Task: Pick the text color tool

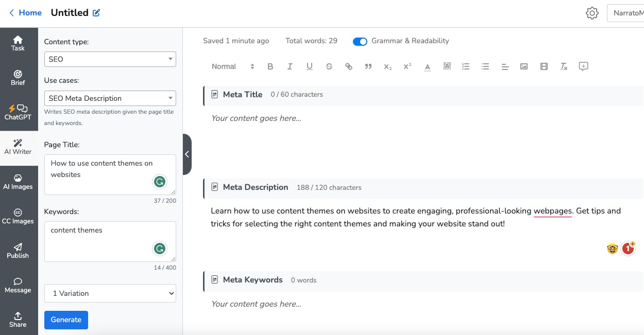Action: [427, 66]
